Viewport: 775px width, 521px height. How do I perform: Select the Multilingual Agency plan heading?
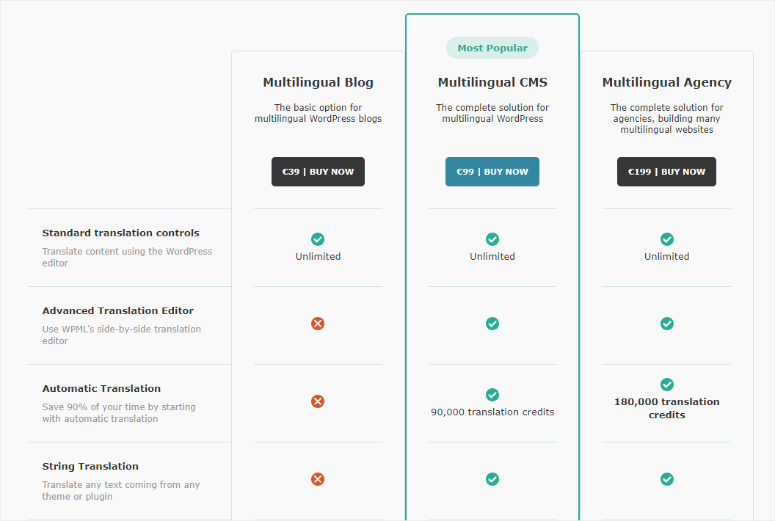(667, 83)
